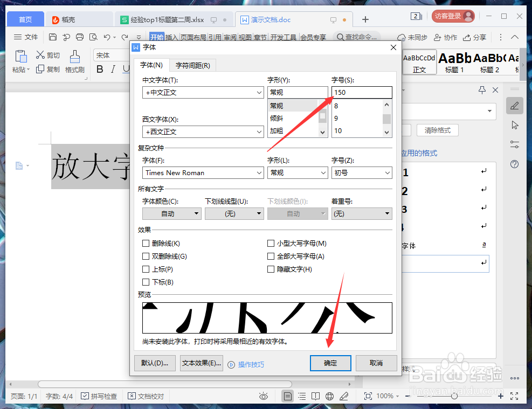Screen dimensions: 532x409
Task: Enable the 删除线(K) strikethrough checkbox
Action: [x=146, y=243]
